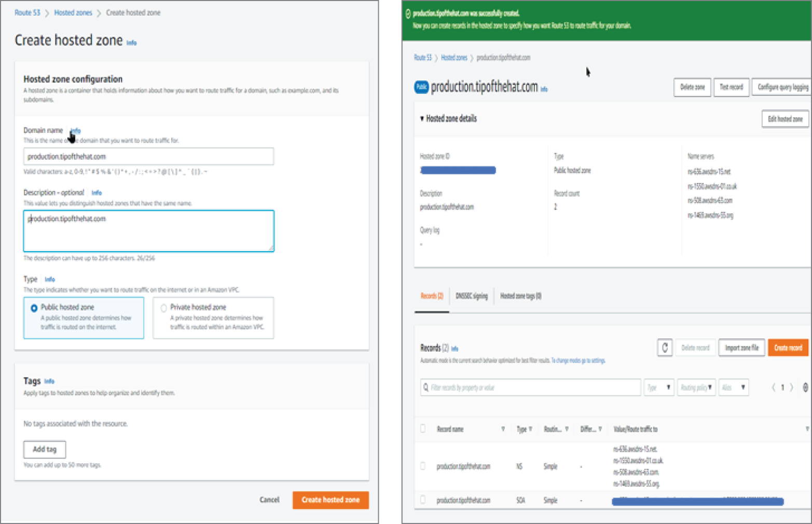Viewport: 812px width, 524px height.
Task: Select checkbox for the SOA record row
Action: pos(422,500)
